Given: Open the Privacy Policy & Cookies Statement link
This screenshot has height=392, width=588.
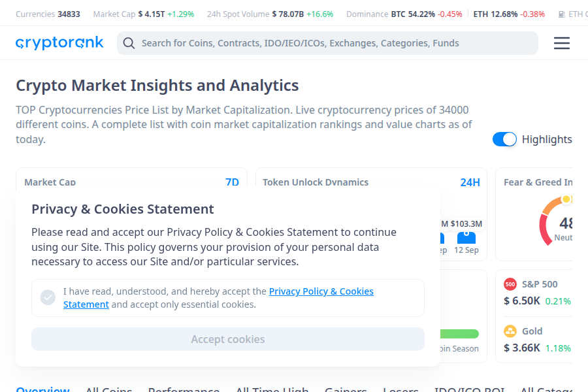Looking at the screenshot, I should [321, 291].
